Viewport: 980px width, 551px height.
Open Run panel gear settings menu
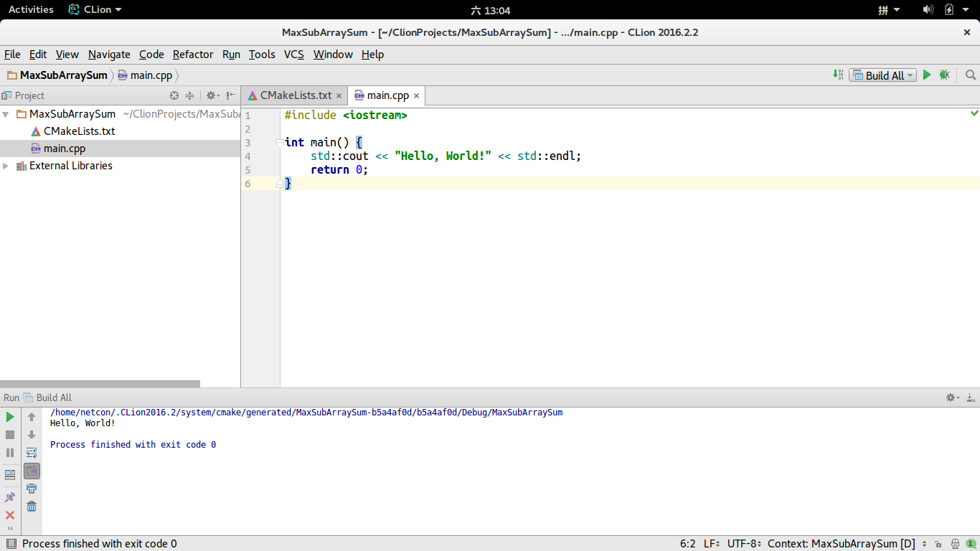point(952,397)
